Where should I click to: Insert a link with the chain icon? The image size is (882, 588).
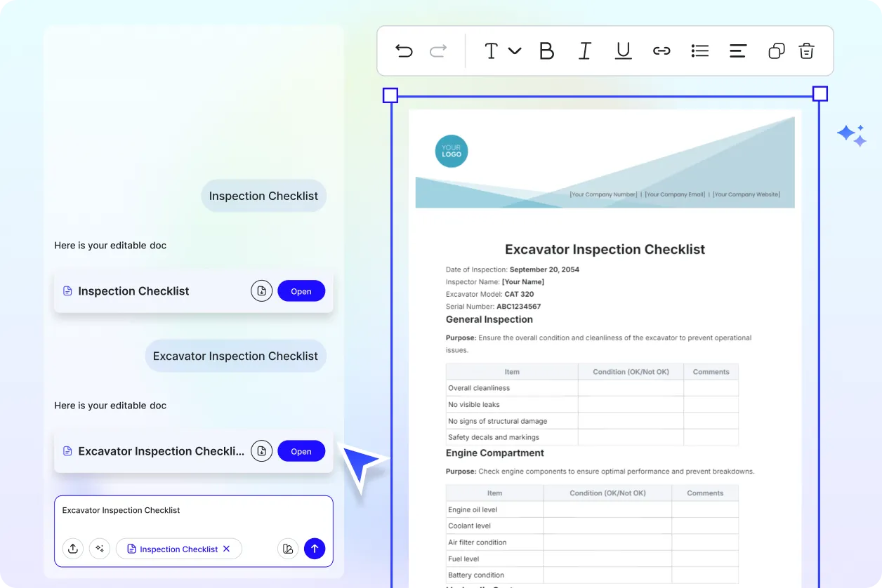[x=661, y=51]
